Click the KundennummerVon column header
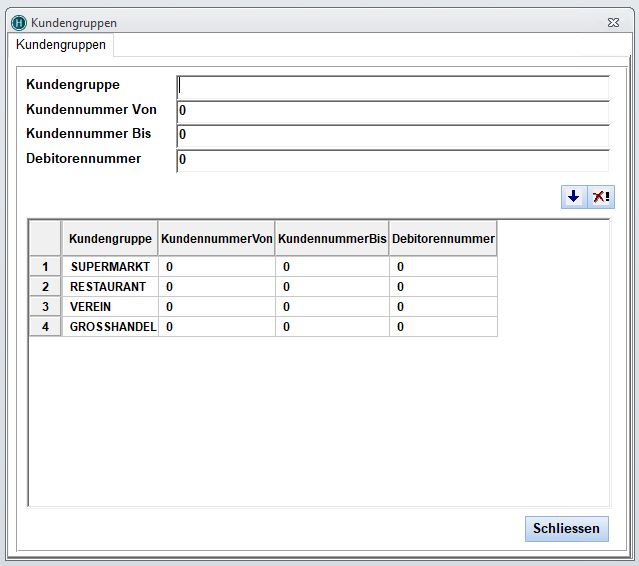The width and height of the screenshot is (639, 566). click(217, 239)
